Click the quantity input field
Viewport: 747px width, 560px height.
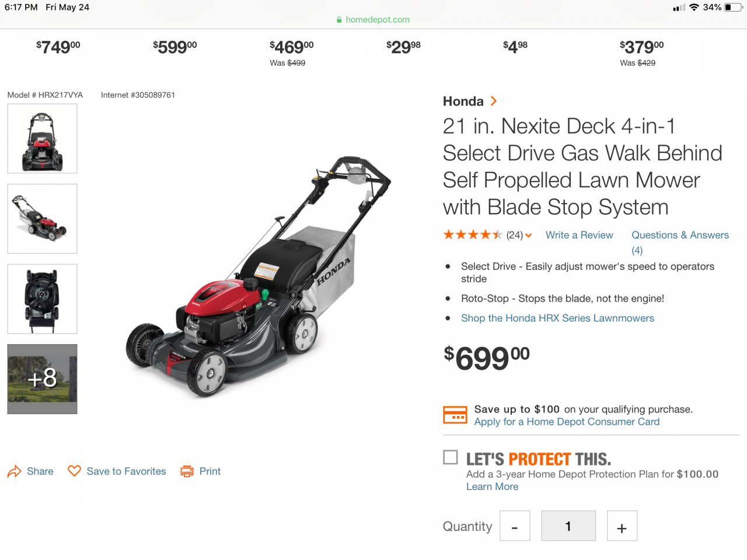point(568,526)
